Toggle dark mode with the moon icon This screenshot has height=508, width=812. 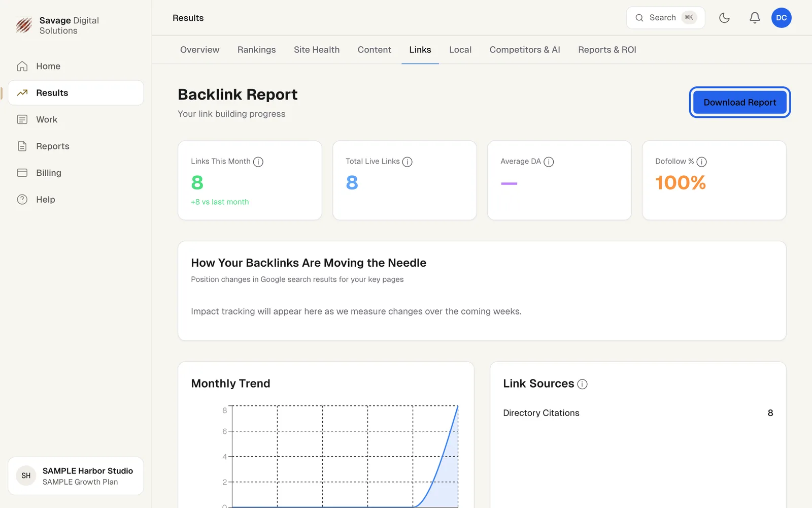click(x=724, y=18)
